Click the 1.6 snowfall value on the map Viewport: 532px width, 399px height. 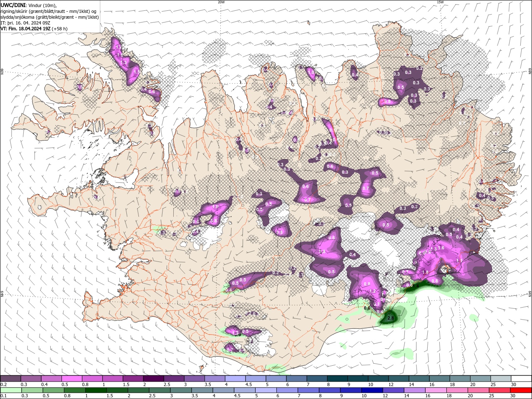point(441,248)
